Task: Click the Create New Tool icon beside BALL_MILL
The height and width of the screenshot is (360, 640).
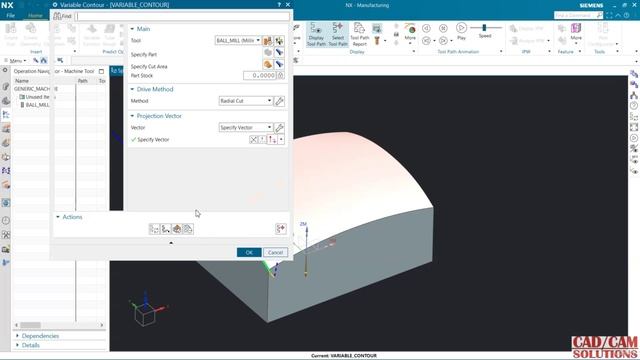Action: pos(267,40)
